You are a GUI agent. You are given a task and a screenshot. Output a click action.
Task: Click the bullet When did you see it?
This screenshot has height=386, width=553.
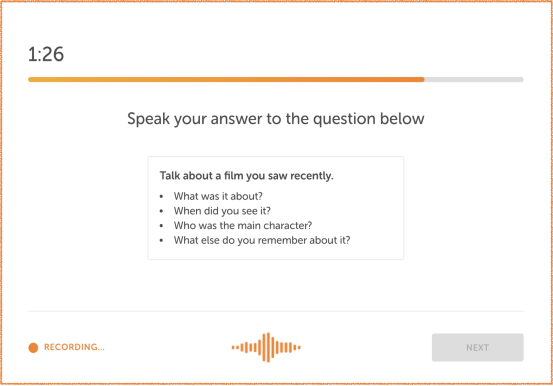[222, 211]
